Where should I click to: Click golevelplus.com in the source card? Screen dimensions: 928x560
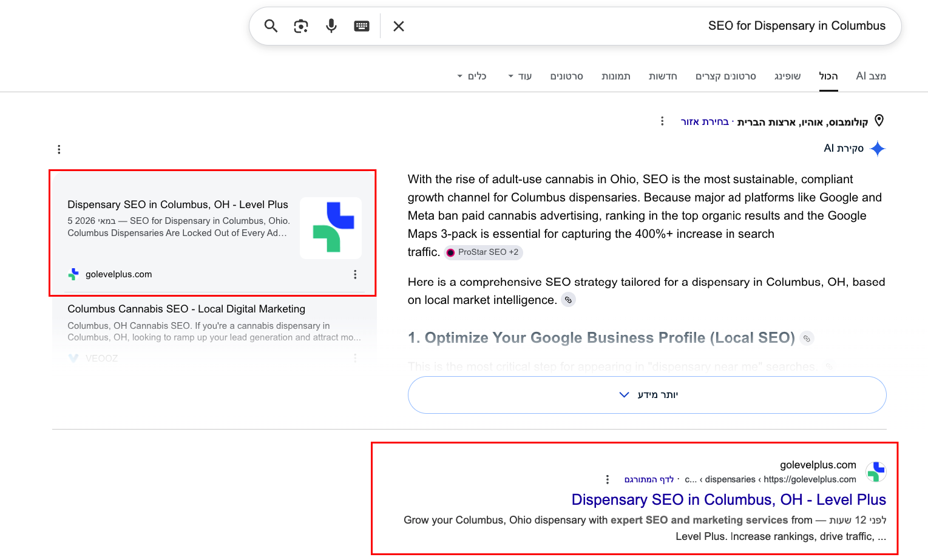pyautogui.click(x=119, y=274)
